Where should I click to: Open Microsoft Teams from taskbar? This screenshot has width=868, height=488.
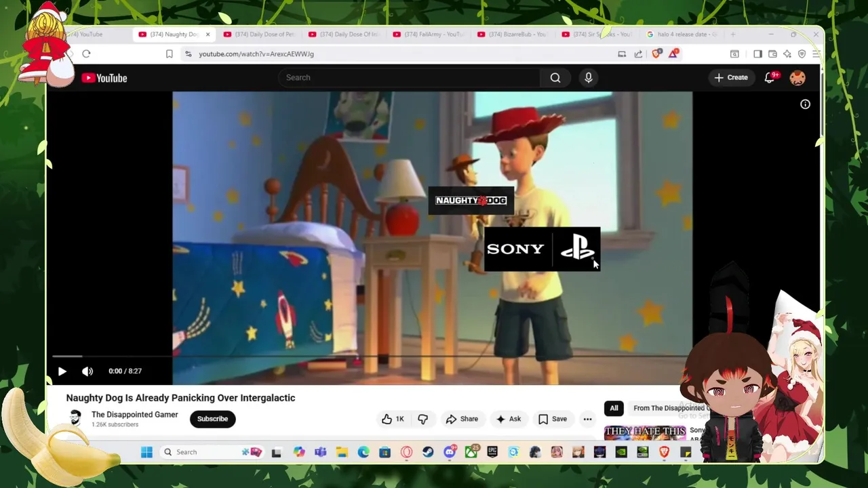(x=320, y=452)
